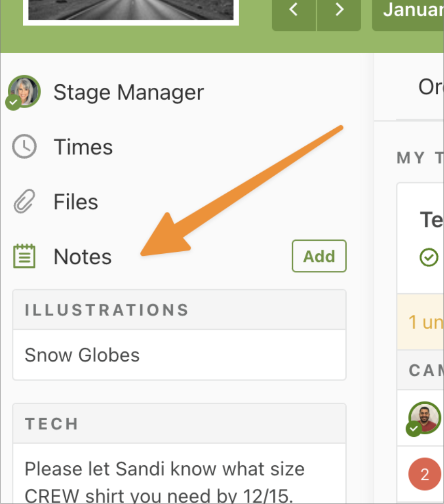Click the red badge showing 2

(x=425, y=474)
